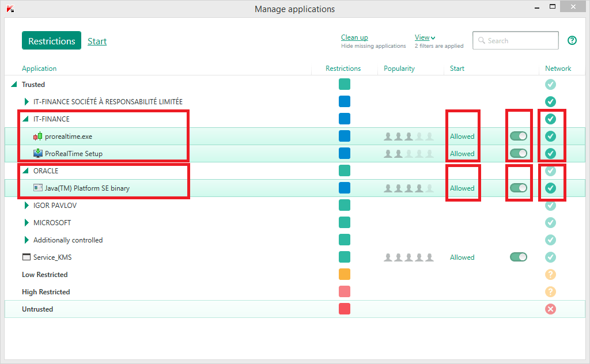This screenshot has width=590, height=364.
Task: Click Allowed status for Java(TM) Platform SE binary
Action: [x=462, y=188]
